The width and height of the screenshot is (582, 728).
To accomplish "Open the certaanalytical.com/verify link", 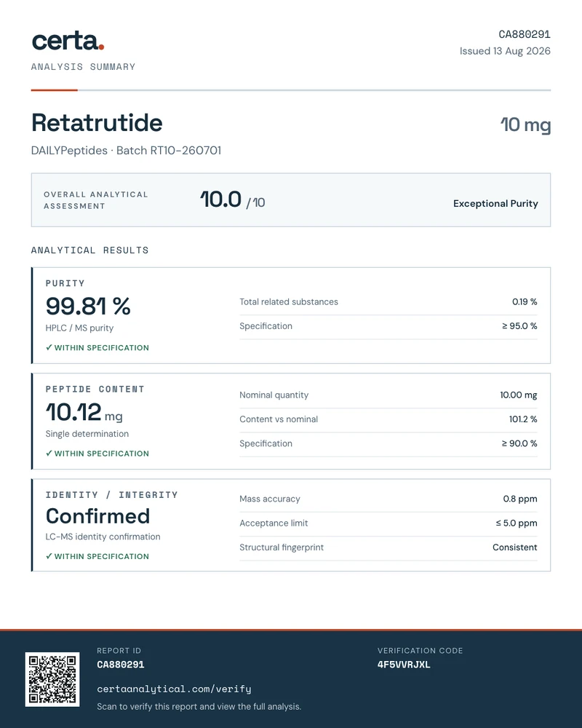I will tap(174, 689).
